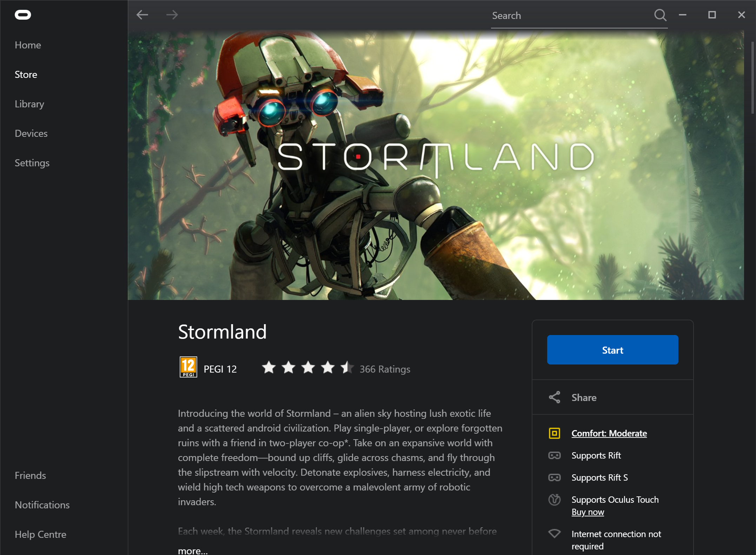Click the internet connection icon
This screenshot has height=555, width=756.
point(555,534)
